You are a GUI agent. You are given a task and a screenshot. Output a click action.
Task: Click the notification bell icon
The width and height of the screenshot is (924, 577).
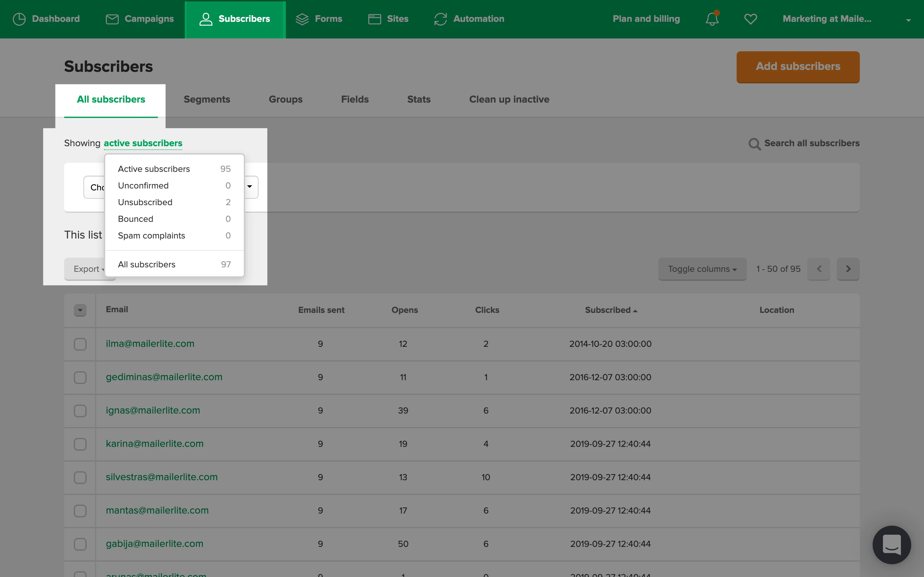(712, 19)
